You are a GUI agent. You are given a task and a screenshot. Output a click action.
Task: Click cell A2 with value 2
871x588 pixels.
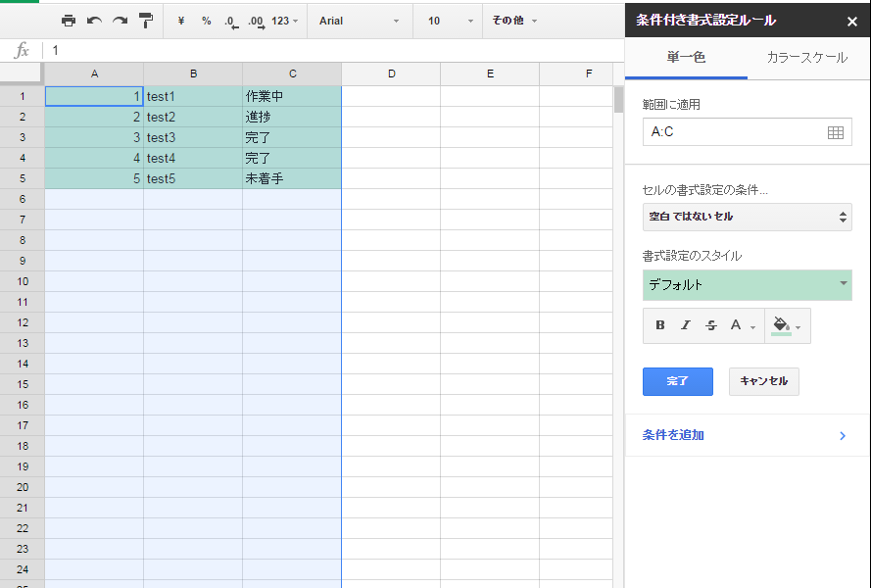click(94, 117)
